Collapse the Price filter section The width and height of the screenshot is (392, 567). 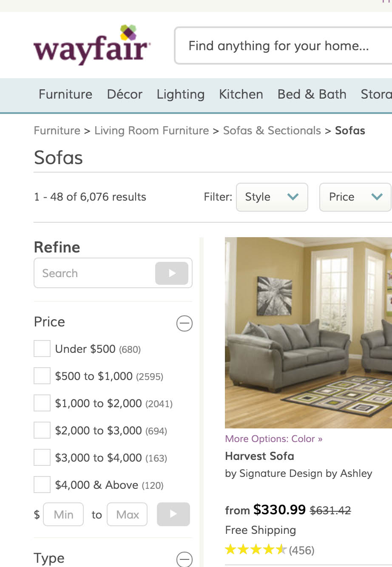click(184, 323)
